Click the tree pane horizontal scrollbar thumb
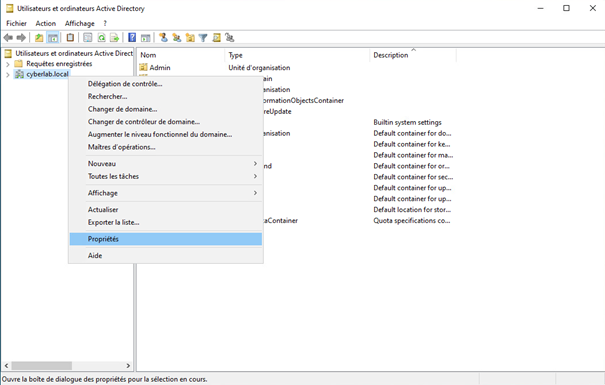Viewport: 605px width, 385px height. [x=42, y=365]
